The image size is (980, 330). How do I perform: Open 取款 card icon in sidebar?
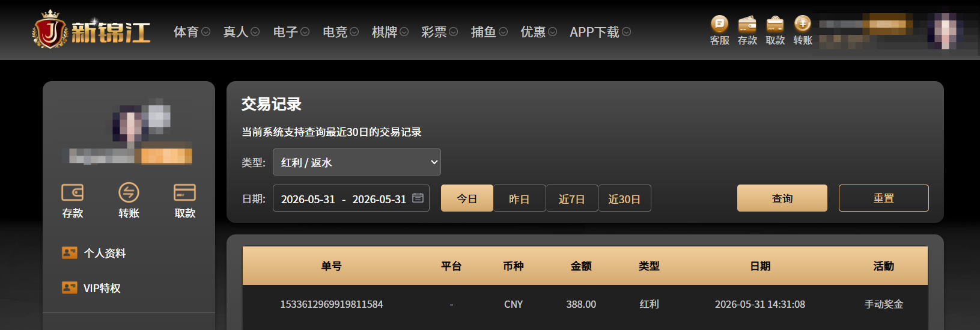pos(184,192)
